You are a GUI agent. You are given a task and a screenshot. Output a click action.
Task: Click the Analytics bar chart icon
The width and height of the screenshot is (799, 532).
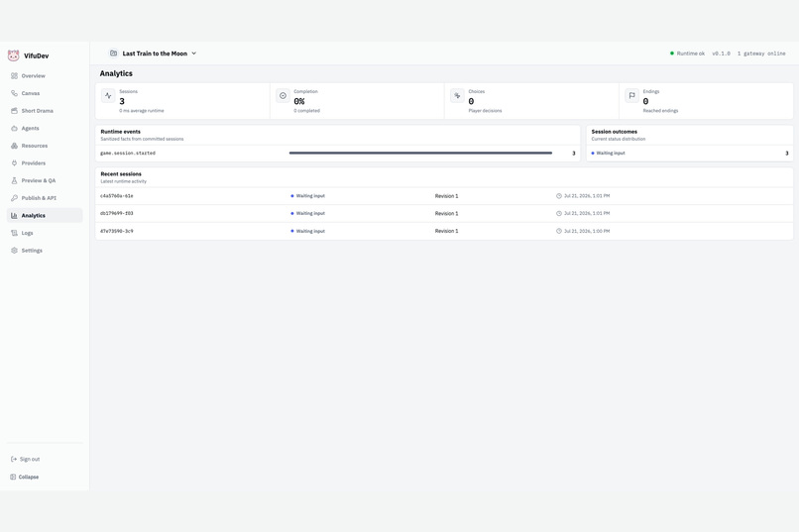[14, 215]
